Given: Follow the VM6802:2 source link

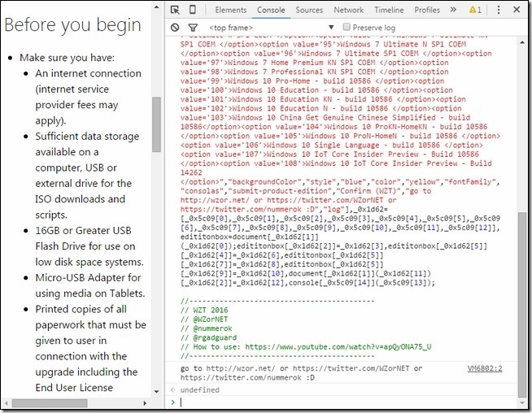Looking at the screenshot, I should 485,368.
